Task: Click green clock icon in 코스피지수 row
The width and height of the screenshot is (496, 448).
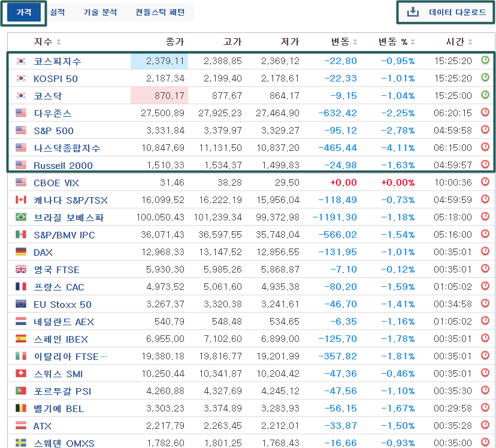Action: pos(485,60)
